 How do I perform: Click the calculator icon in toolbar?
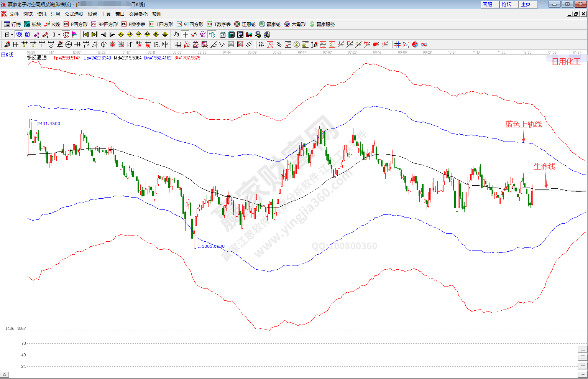(231, 35)
